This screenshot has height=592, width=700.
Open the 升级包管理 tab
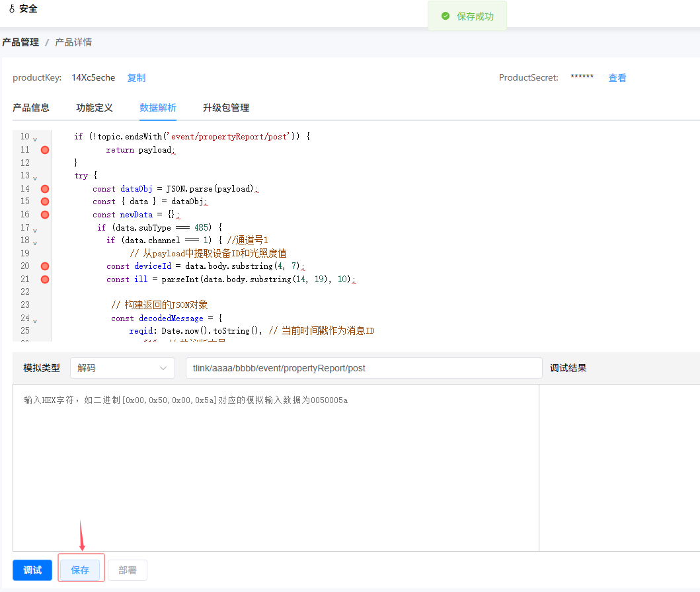tap(226, 108)
